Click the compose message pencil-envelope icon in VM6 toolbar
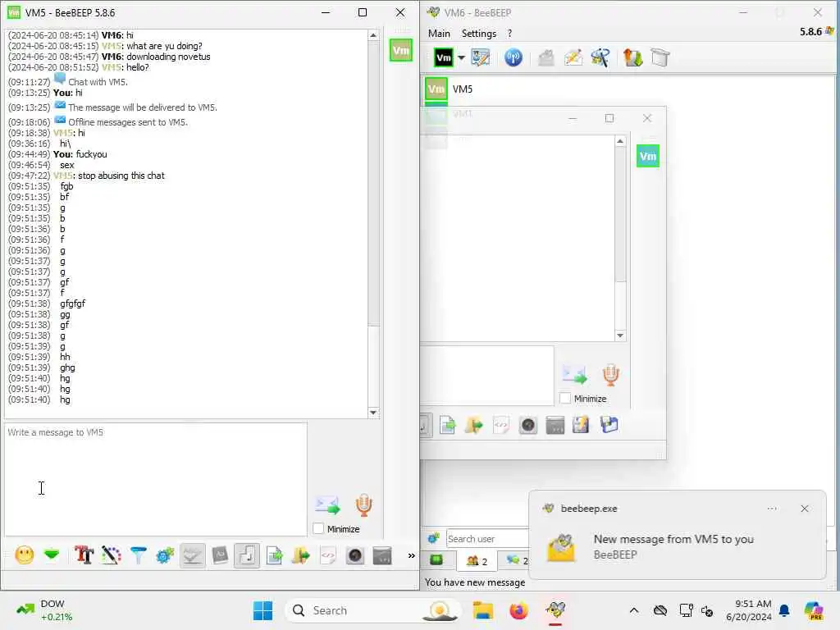 573,57
